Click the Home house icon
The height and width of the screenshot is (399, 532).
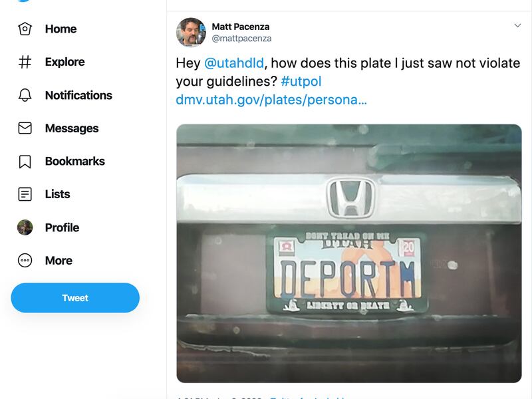point(25,29)
